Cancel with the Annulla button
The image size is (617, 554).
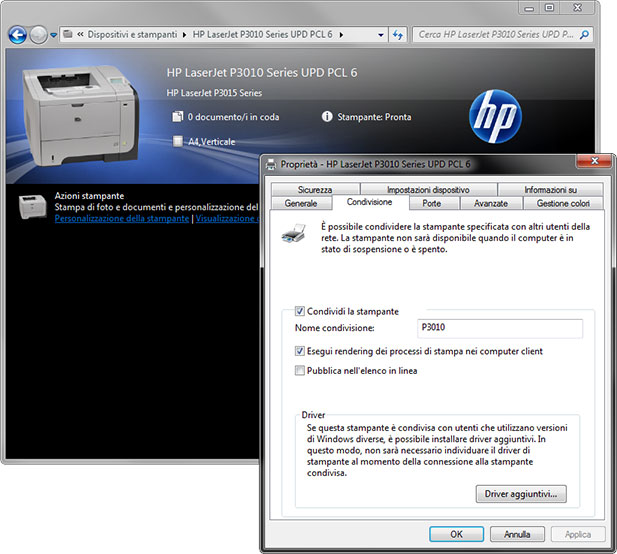[517, 534]
